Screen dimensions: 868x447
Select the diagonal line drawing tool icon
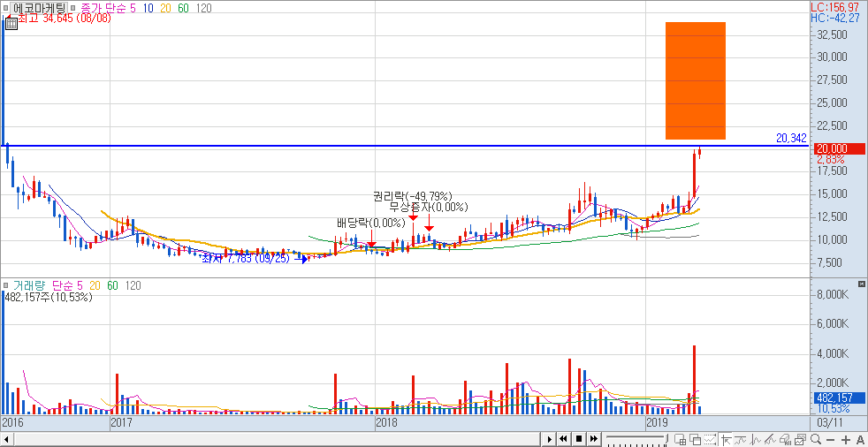pyautogui.click(x=770, y=440)
